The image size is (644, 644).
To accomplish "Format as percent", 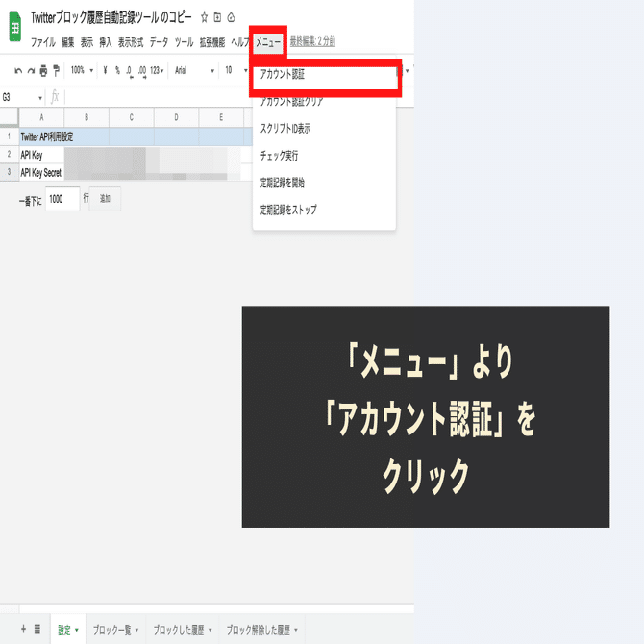I will tap(117, 70).
